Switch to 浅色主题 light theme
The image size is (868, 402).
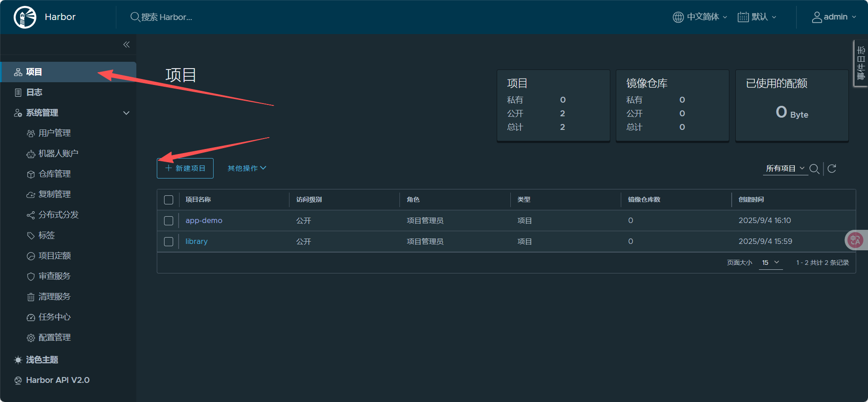42,360
